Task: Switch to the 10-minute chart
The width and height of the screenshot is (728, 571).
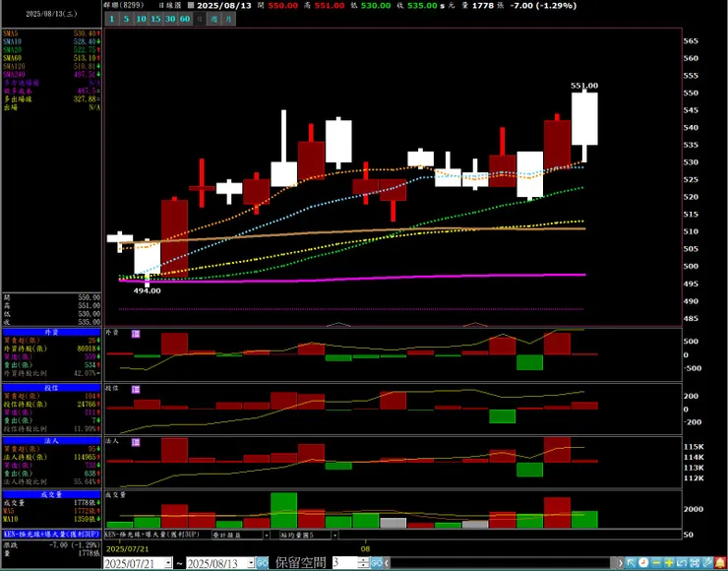Action: [141, 19]
